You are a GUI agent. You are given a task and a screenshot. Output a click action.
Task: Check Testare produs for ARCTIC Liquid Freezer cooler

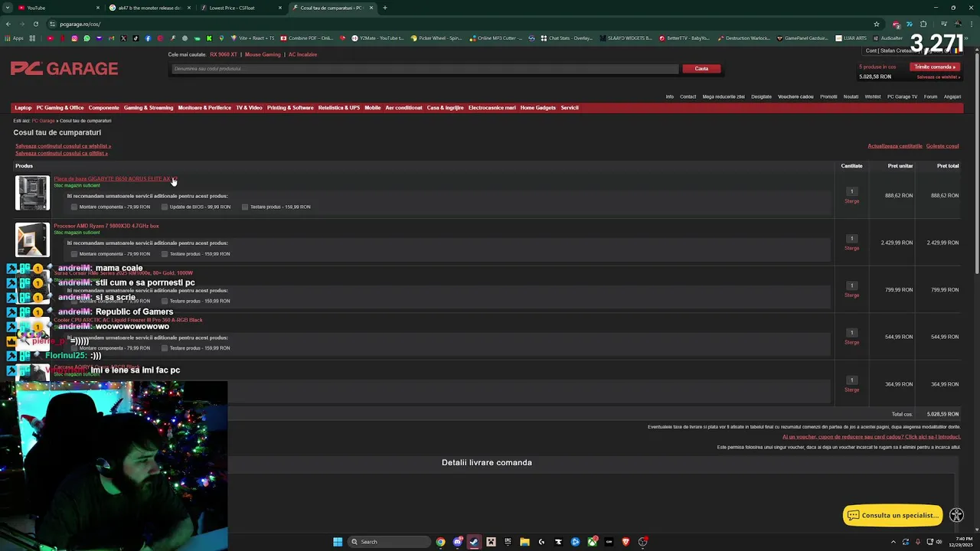coord(165,348)
